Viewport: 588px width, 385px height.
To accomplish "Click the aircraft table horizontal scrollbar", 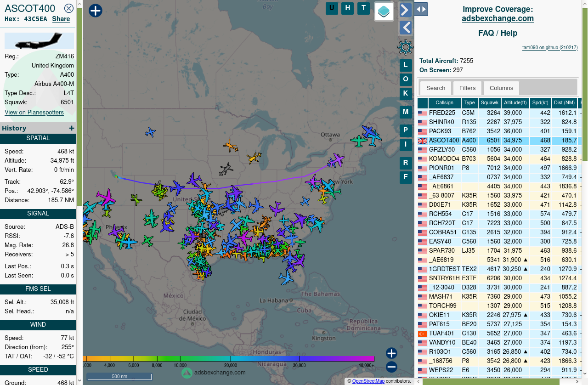I will pos(491,381).
